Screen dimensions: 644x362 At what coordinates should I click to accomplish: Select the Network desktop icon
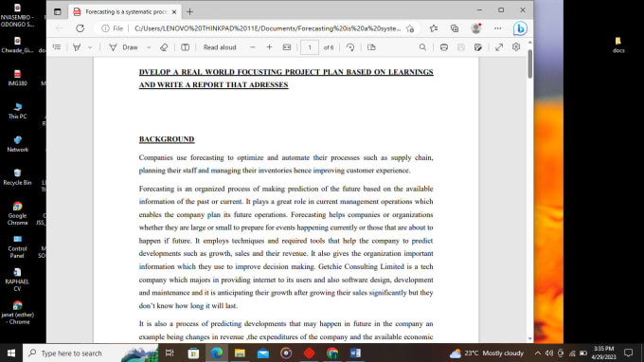(17, 144)
